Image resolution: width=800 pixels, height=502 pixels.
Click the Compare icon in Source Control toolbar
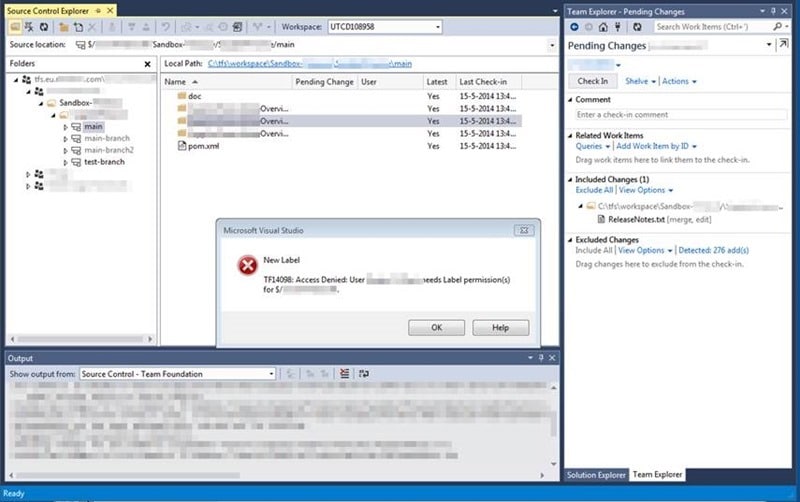(x=237, y=27)
